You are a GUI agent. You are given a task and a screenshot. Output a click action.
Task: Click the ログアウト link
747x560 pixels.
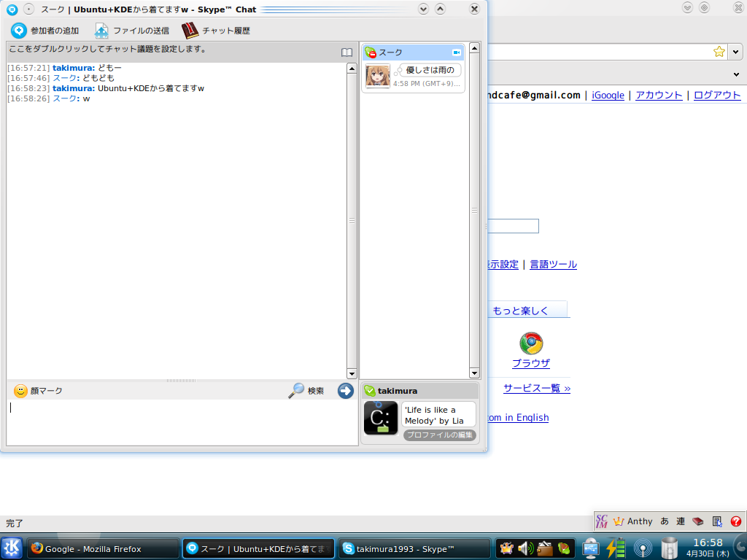717,96
